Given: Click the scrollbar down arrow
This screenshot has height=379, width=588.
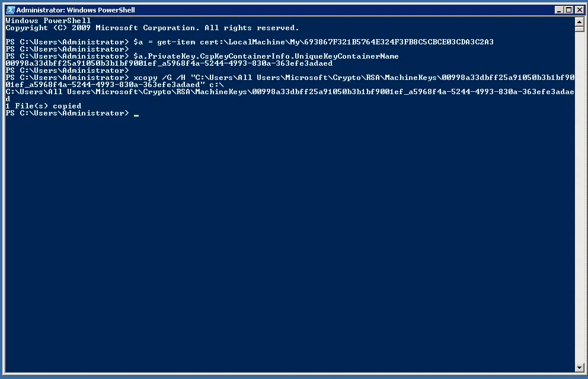Looking at the screenshot, I should [x=579, y=368].
